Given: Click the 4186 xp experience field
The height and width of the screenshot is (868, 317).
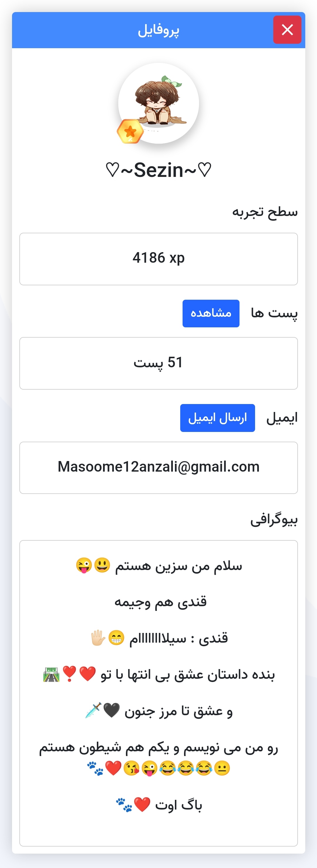Looking at the screenshot, I should 158,259.
